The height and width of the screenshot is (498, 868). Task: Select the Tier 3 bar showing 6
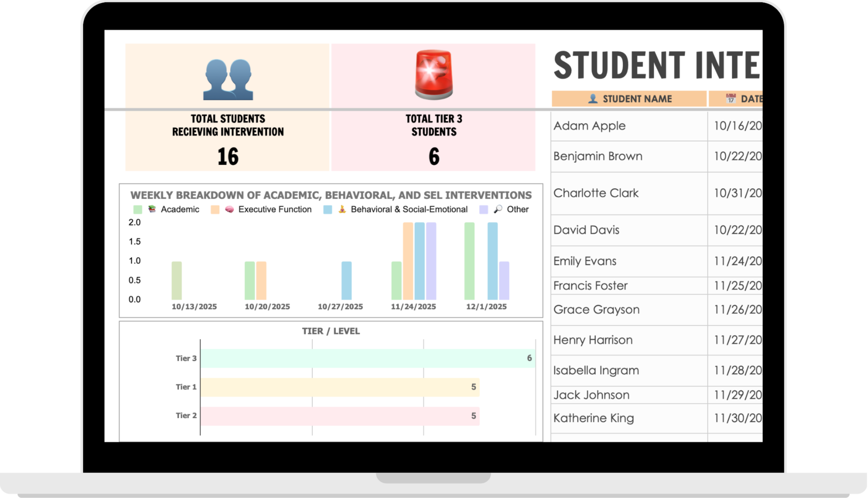click(367, 358)
